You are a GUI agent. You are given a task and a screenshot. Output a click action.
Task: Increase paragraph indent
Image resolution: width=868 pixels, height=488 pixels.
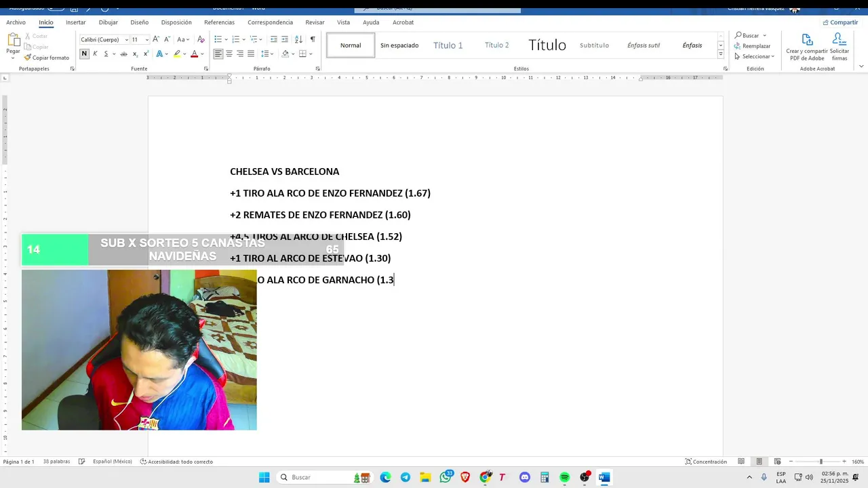pyautogui.click(x=285, y=39)
